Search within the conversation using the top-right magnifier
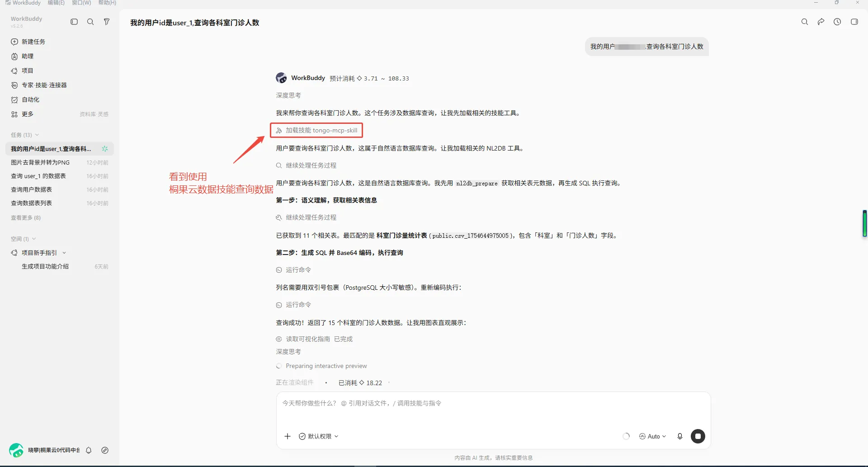Image resolution: width=868 pixels, height=467 pixels. pos(805,22)
